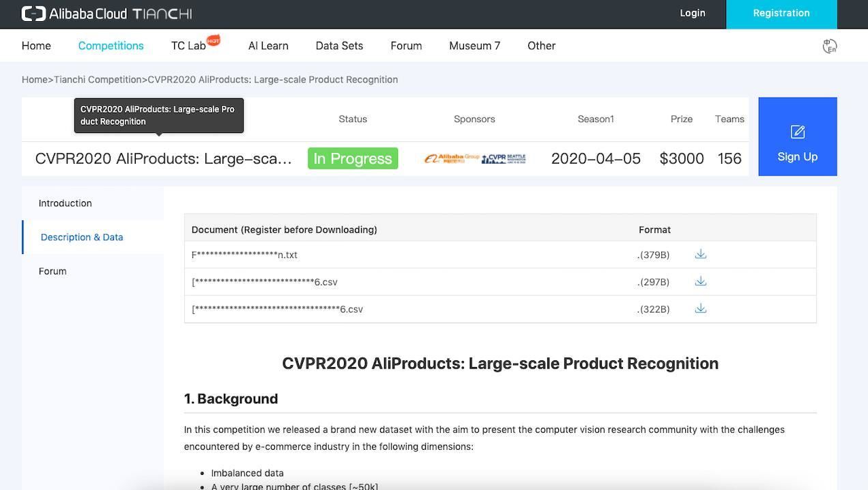Click the 1. Background heading
The height and width of the screenshot is (490, 868).
point(231,399)
